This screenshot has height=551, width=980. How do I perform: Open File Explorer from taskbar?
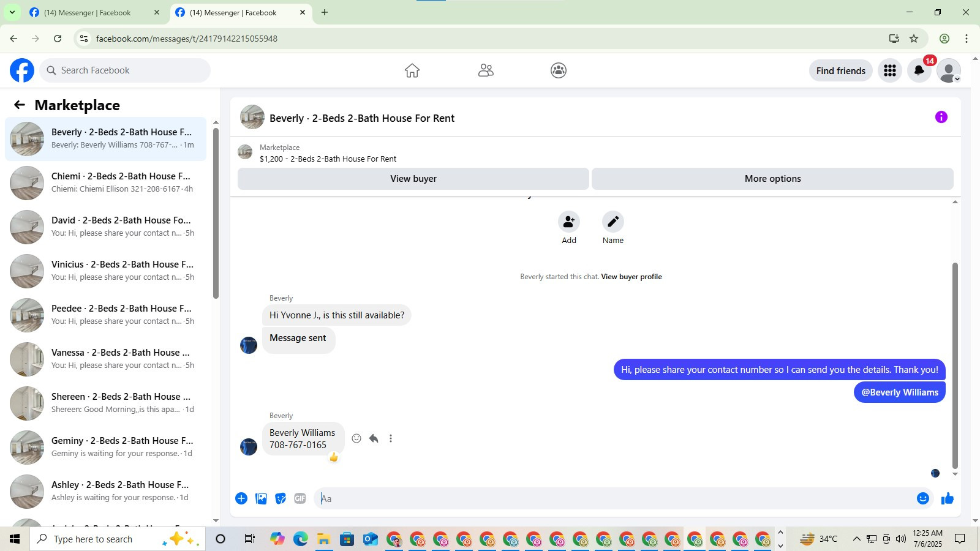[x=323, y=539]
